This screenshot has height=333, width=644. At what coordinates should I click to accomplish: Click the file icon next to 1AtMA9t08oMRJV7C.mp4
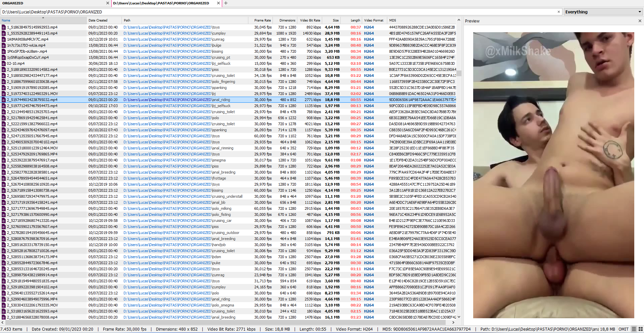point(4,39)
